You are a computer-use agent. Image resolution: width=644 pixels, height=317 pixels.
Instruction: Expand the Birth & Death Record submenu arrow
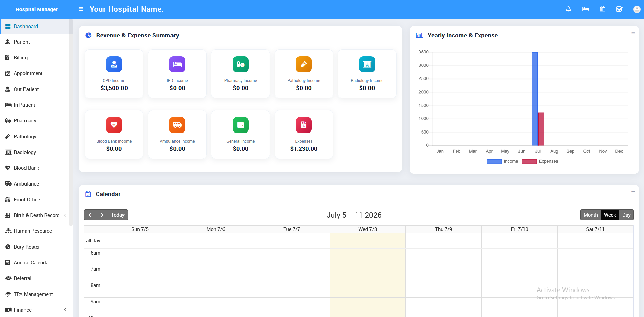(65, 215)
